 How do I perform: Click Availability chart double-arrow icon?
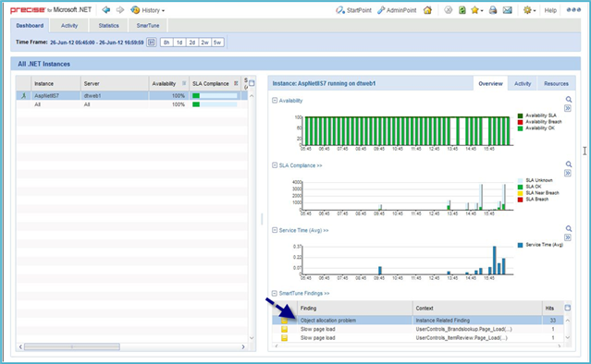click(568, 108)
